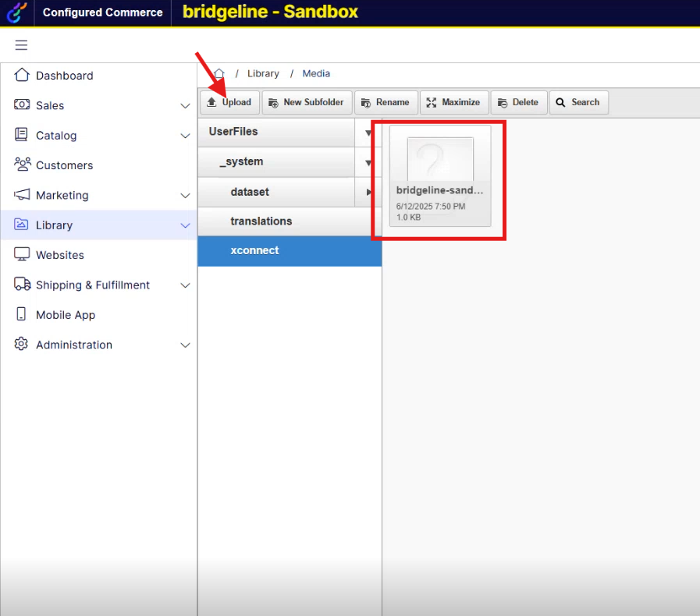Click the Media breadcrumb link
700x616 pixels.
coord(316,73)
